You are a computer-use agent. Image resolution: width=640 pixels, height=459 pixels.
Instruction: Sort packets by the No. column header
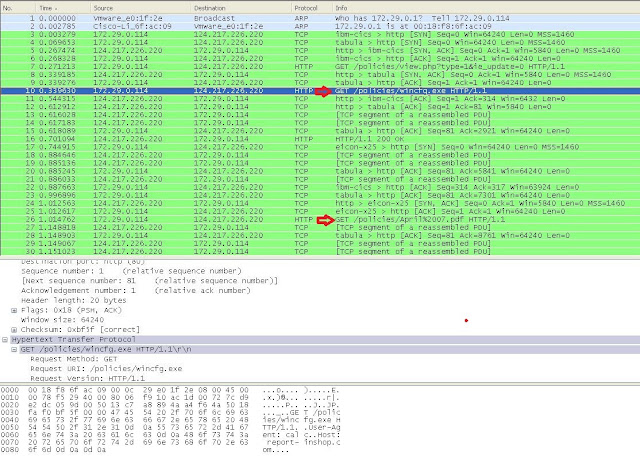[x=18, y=8]
